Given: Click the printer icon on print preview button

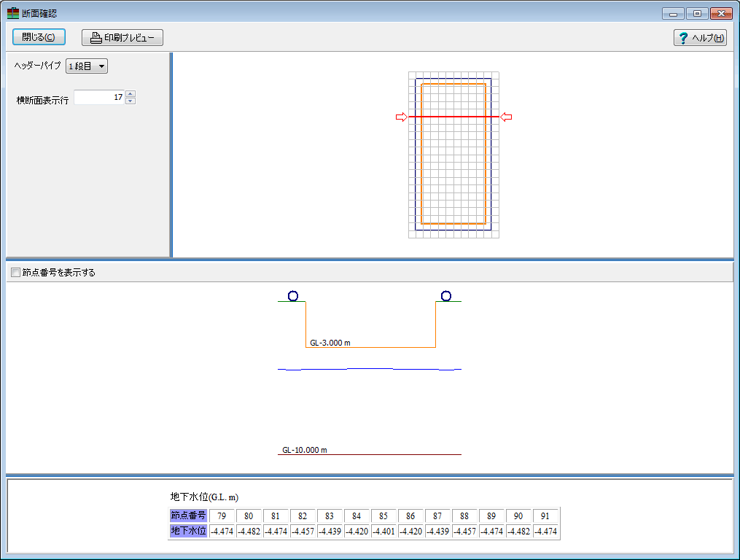Looking at the screenshot, I should tap(96, 38).
